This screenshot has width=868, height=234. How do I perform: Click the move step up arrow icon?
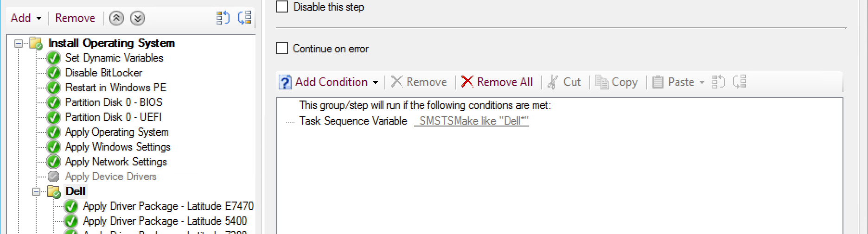point(116,18)
